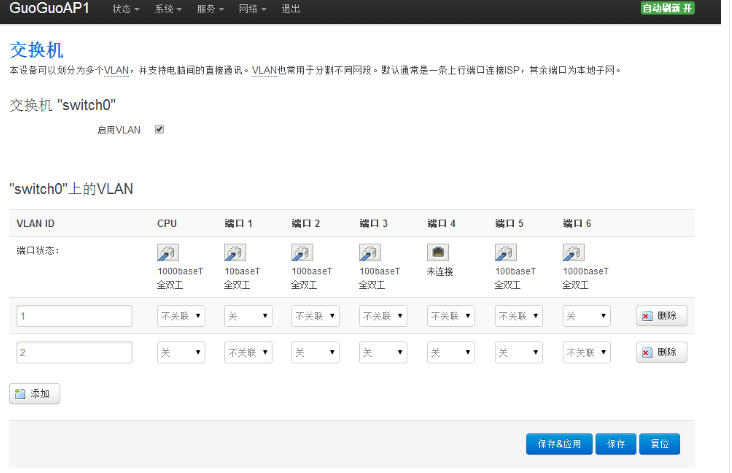This screenshot has width=732, height=473.
Task: Open the CPU dropdown for VLAN 1
Action: 181,316
